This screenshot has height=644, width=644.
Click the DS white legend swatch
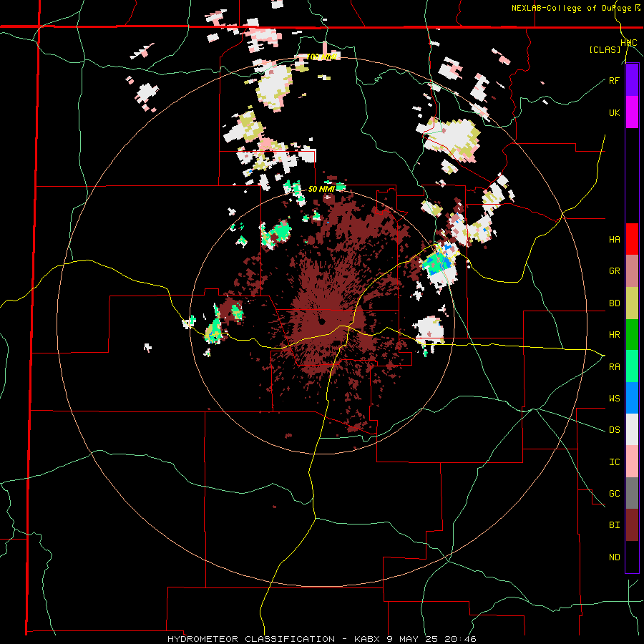pyautogui.click(x=632, y=429)
